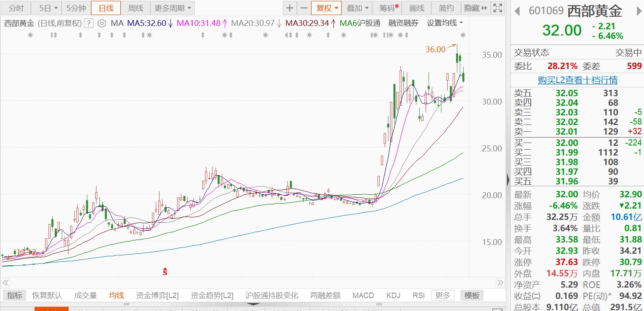Hide the side panel via 隐藏
Image resolution: width=644 pixels, height=311 pixels.
(x=475, y=8)
